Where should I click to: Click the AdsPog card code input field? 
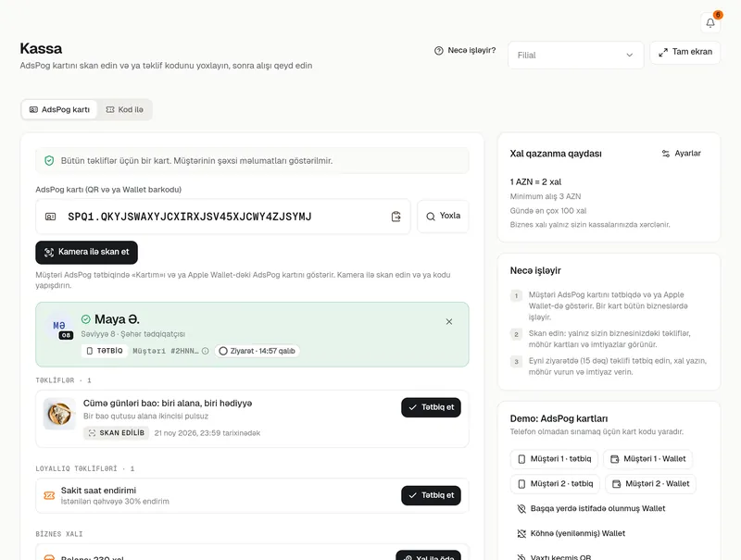223,217
